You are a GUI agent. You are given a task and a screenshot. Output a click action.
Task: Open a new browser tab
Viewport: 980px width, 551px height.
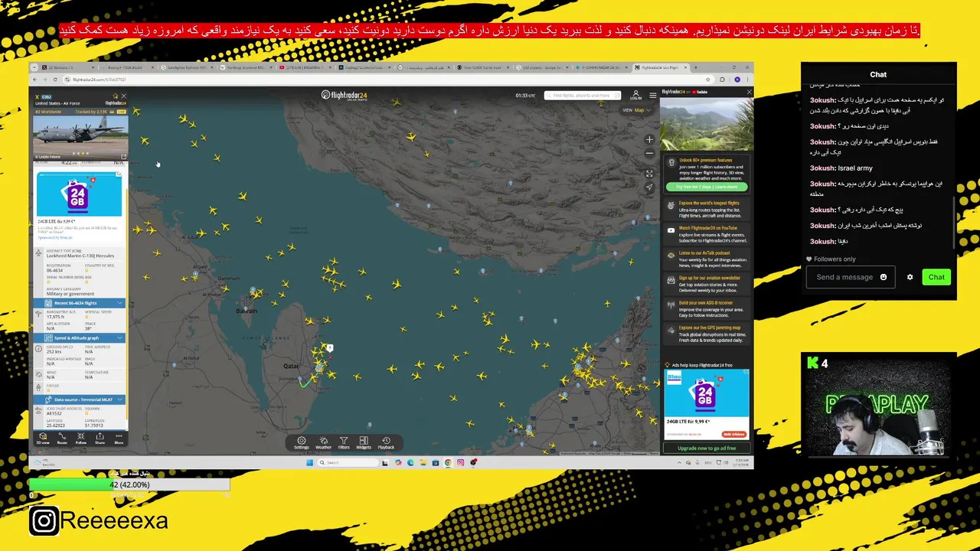(694, 67)
